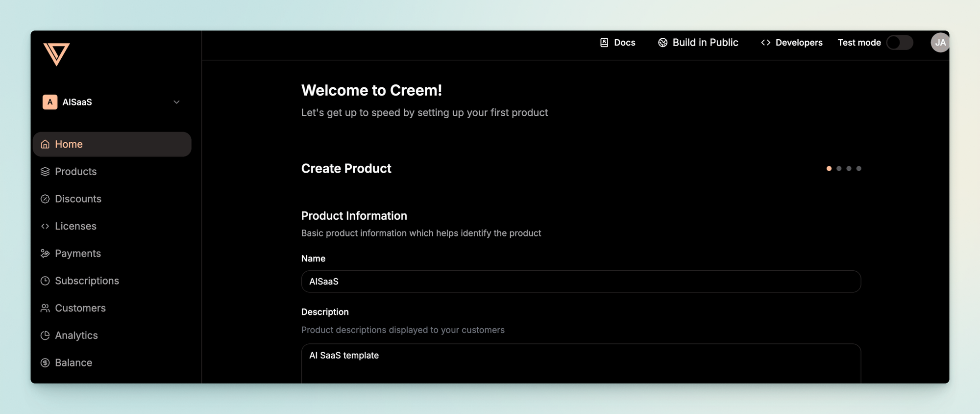Viewport: 980px width, 414px height.
Task: Click the Balance dollar icon
Action: 45,362
